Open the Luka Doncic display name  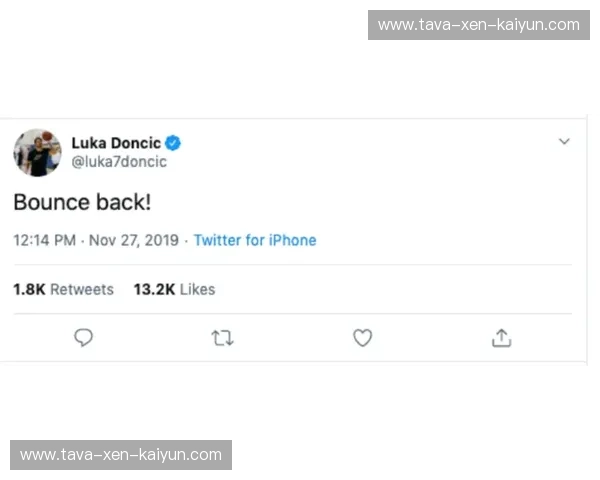coord(116,143)
